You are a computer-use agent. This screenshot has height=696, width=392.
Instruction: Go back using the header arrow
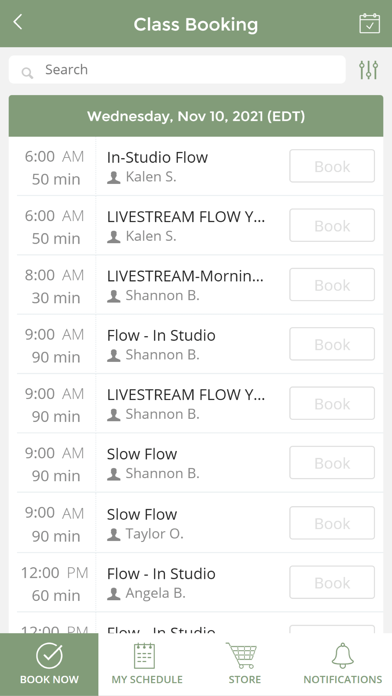pyautogui.click(x=17, y=22)
